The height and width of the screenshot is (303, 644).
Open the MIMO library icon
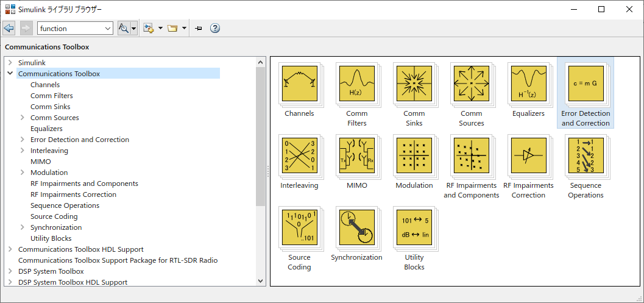(357, 155)
